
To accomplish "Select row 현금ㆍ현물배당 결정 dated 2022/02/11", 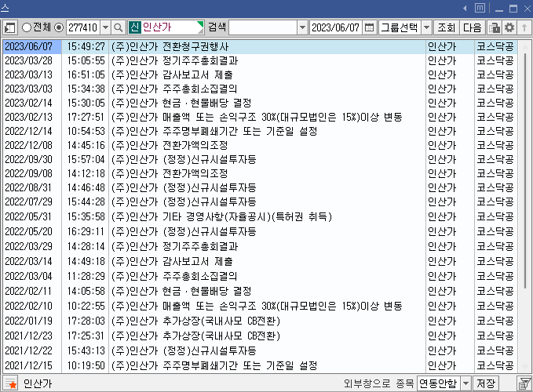I will click(260, 291).
